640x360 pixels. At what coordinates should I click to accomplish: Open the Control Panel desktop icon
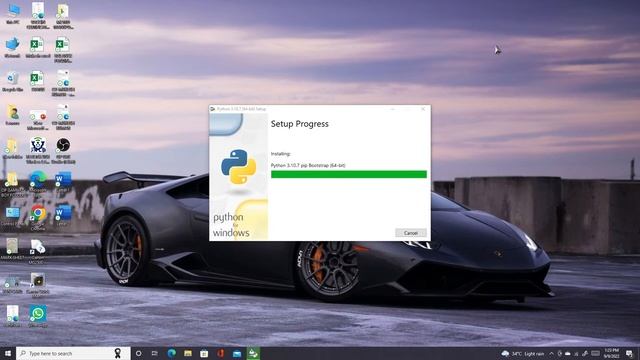point(13,216)
